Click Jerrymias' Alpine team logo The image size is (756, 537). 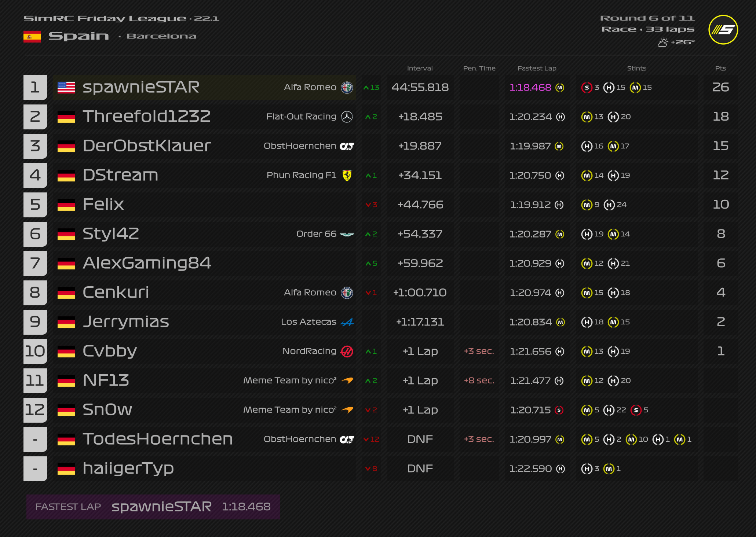[x=347, y=322]
